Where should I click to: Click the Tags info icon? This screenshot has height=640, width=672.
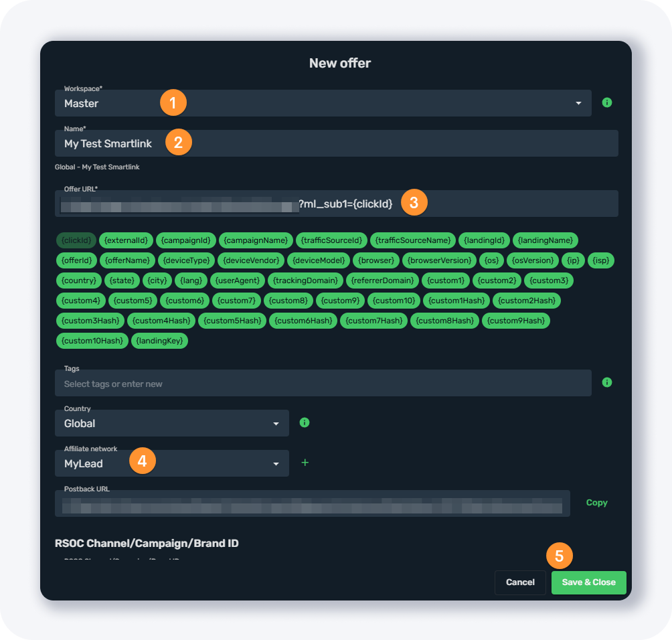[607, 382]
